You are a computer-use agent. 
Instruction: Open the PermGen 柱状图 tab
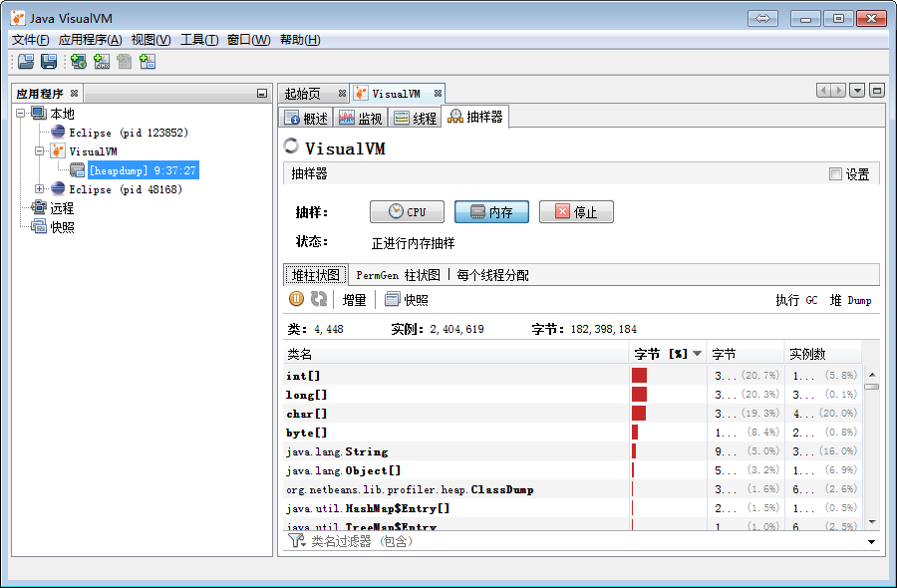coord(398,275)
